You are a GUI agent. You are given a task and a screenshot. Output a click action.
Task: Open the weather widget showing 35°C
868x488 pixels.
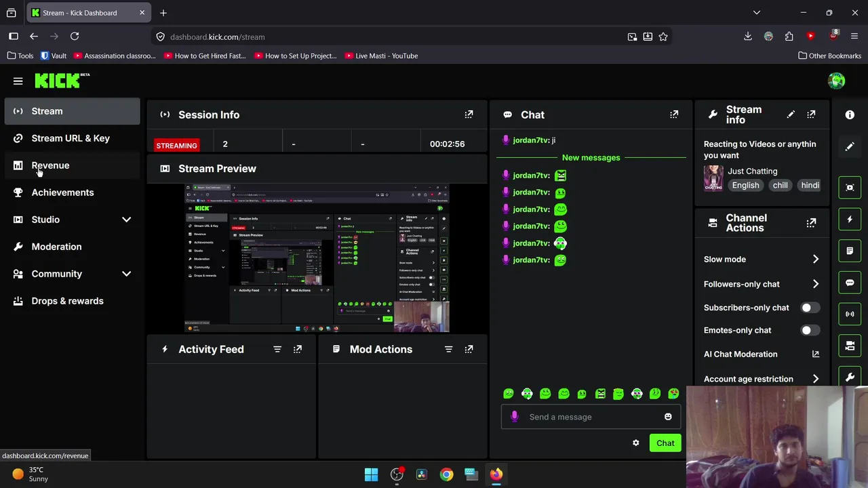coord(31,474)
